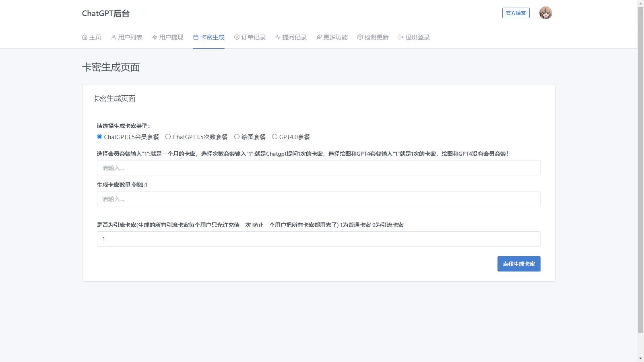Click the logout icon for 退出登录
Screen dimensions: 644x362
coord(401,37)
